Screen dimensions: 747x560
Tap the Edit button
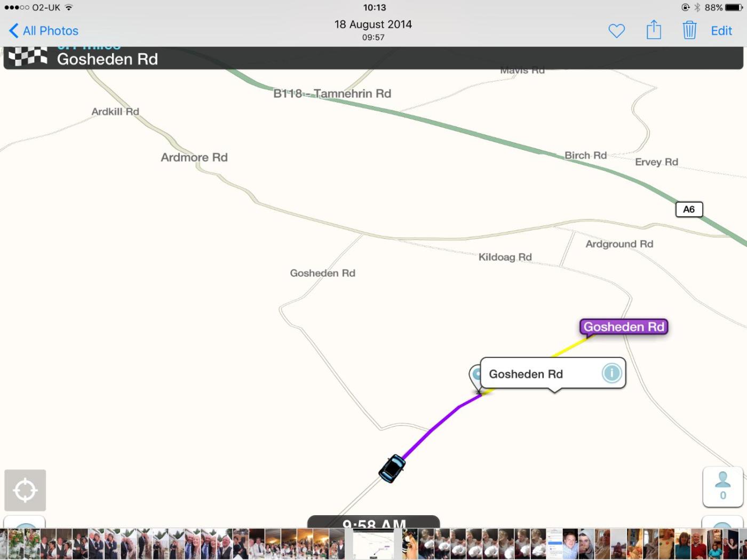pos(721,31)
